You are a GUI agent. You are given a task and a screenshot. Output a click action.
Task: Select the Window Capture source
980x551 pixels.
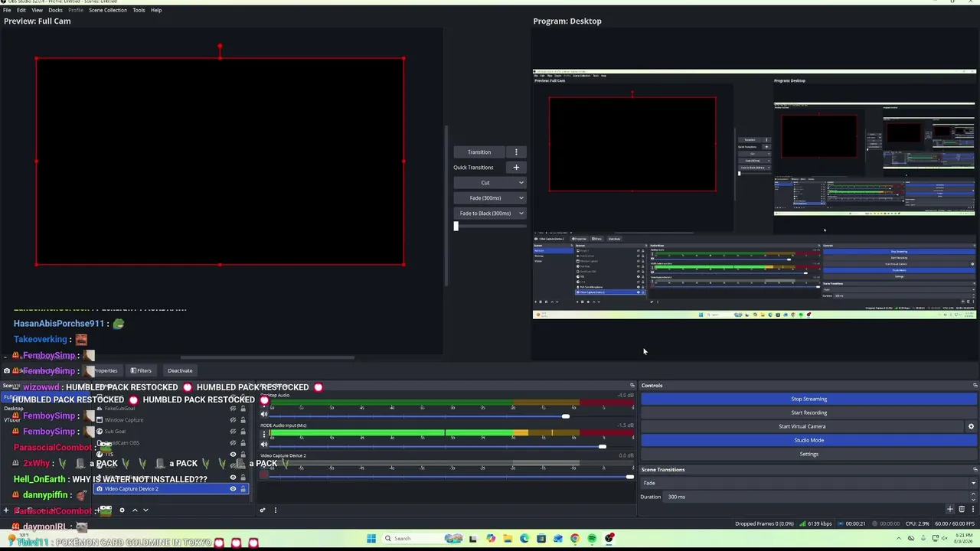pos(124,419)
